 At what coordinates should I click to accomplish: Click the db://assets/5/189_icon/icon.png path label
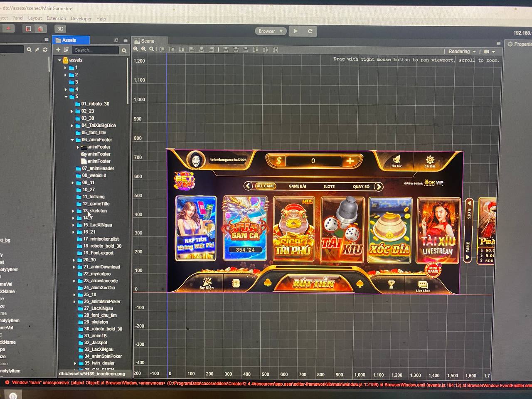pyautogui.click(x=92, y=374)
